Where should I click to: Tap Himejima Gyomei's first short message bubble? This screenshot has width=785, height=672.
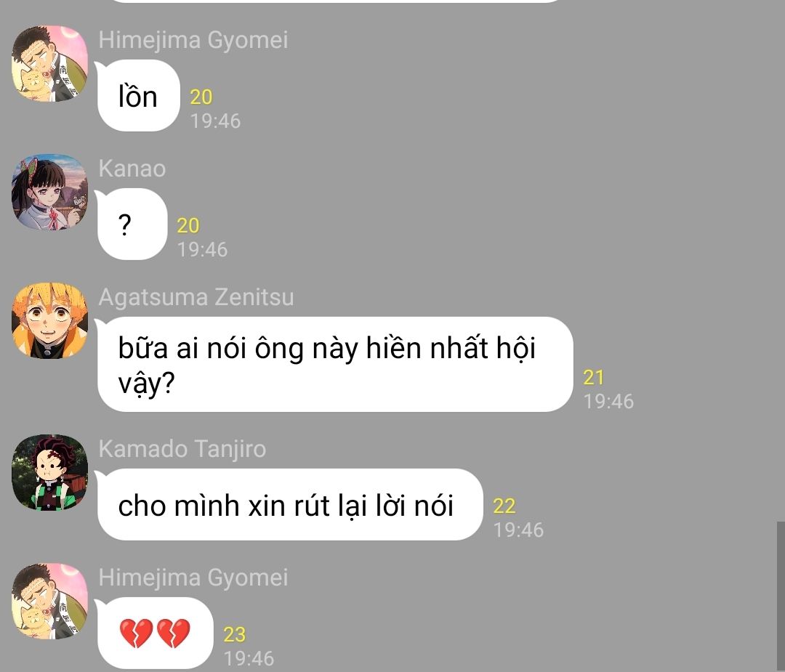[139, 96]
